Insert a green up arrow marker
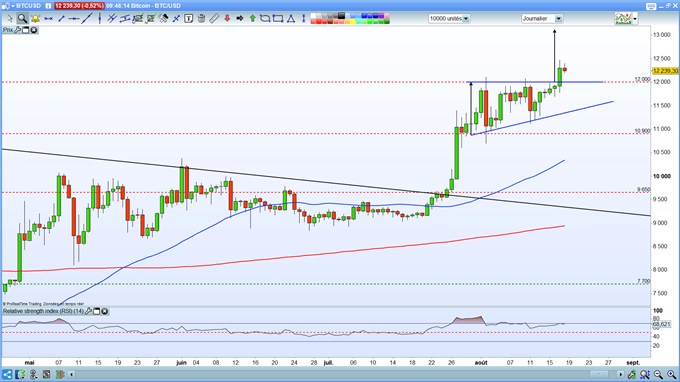Screen dimensions: 680x382 (x=253, y=19)
